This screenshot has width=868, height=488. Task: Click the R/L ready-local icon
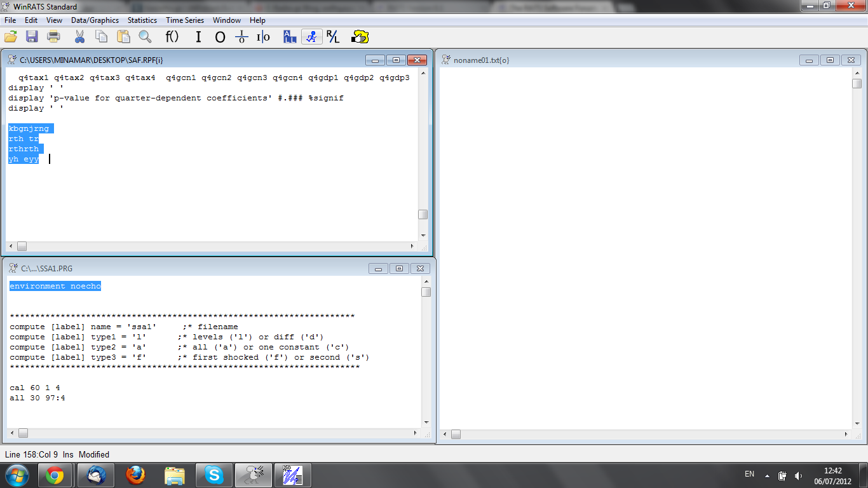tap(332, 37)
